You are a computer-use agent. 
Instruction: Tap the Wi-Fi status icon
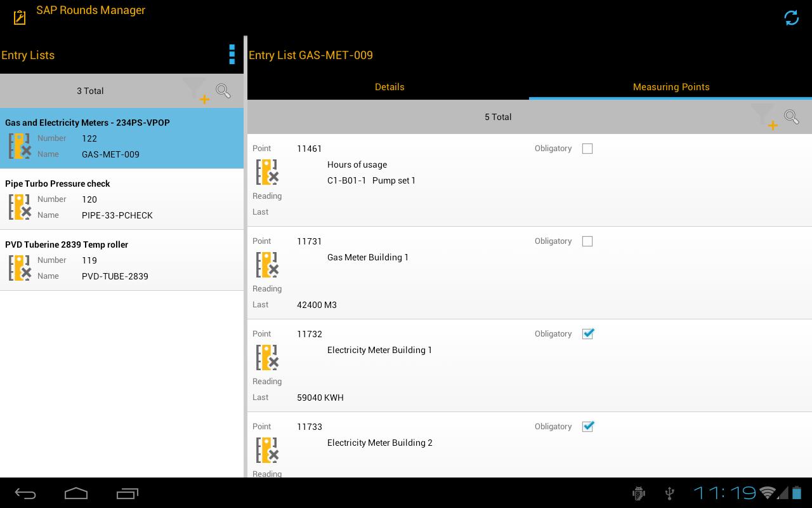[x=768, y=493]
